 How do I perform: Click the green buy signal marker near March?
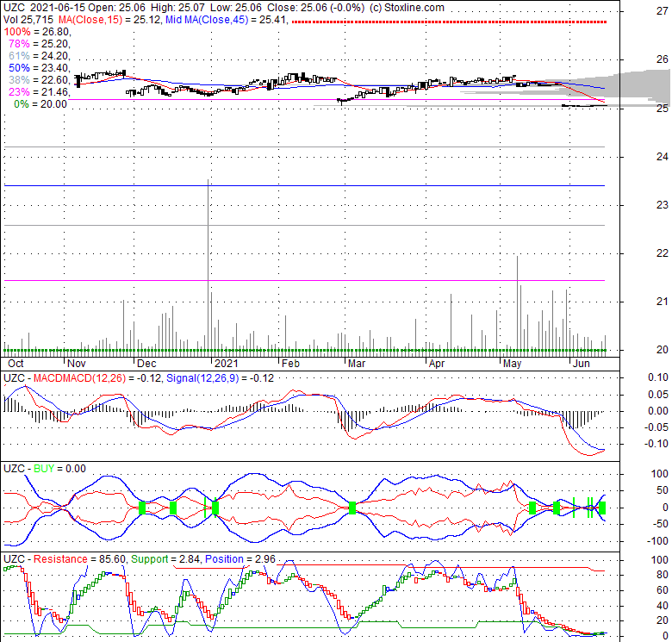click(x=352, y=508)
